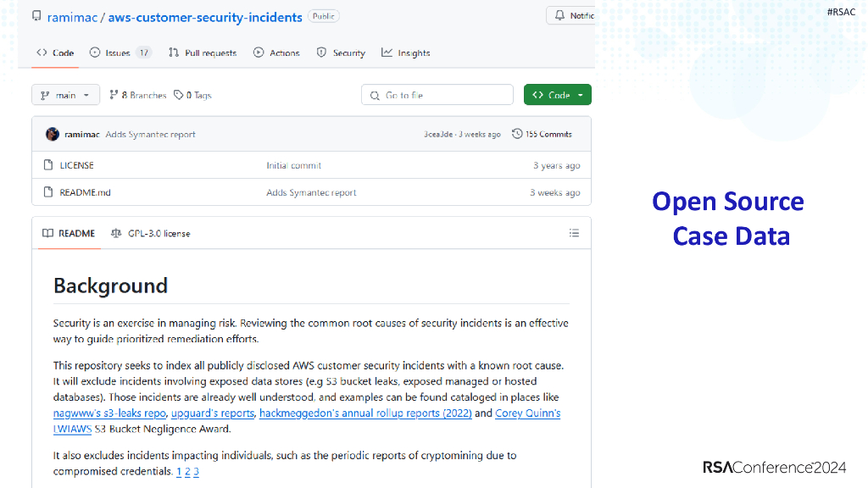Open the ramimac owner link
The width and height of the screenshot is (868, 488).
pyautogui.click(x=72, y=17)
